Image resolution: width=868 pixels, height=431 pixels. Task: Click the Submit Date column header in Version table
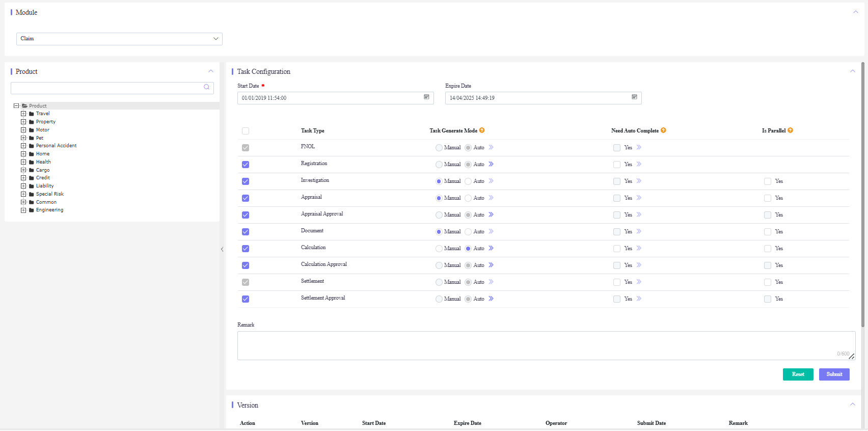click(652, 423)
